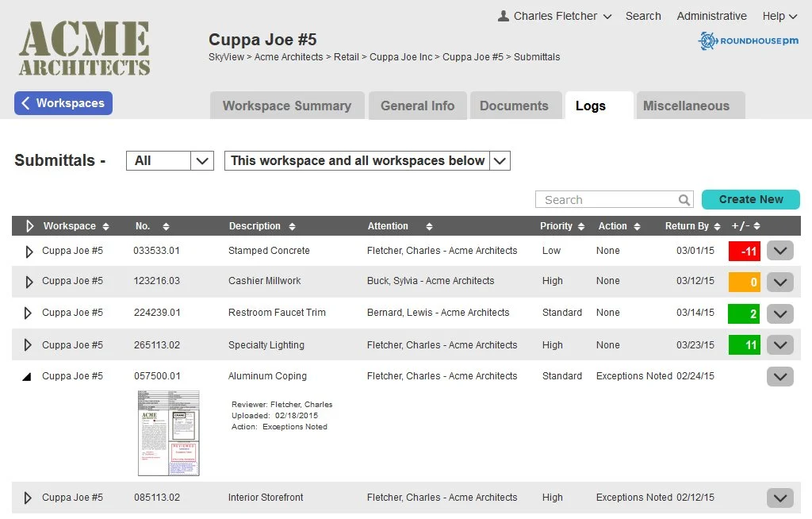Click the user profile silhouette icon
Image resolution: width=812 pixels, height=519 pixels.
tap(503, 16)
